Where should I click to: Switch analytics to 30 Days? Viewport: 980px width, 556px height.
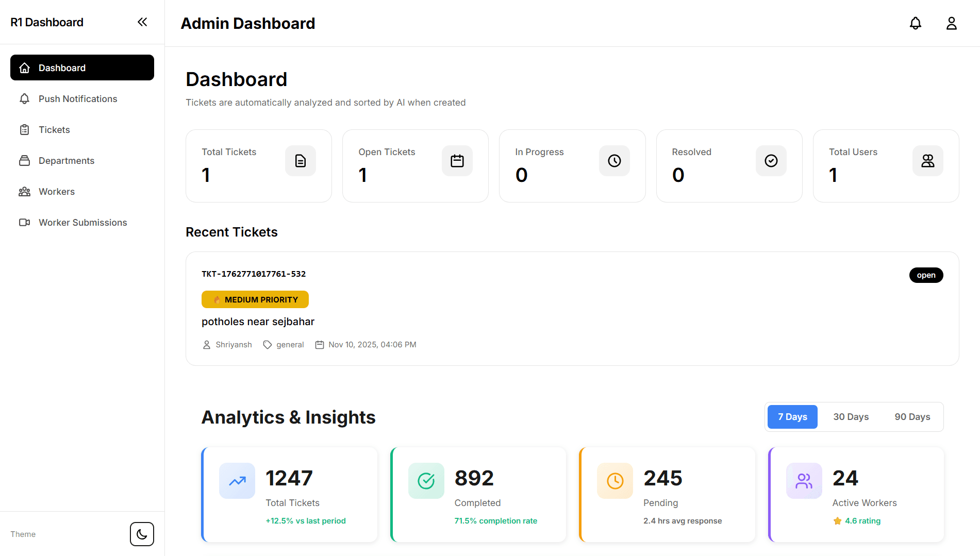pos(851,417)
